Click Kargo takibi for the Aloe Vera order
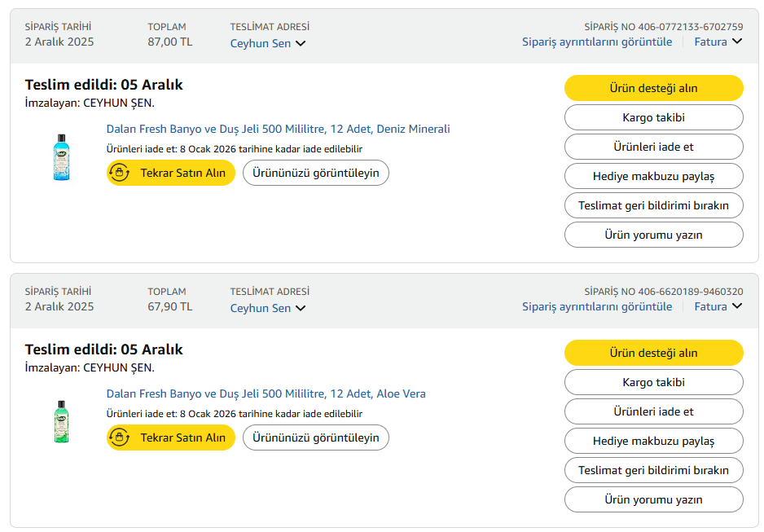The width and height of the screenshot is (764, 532). [x=654, y=382]
